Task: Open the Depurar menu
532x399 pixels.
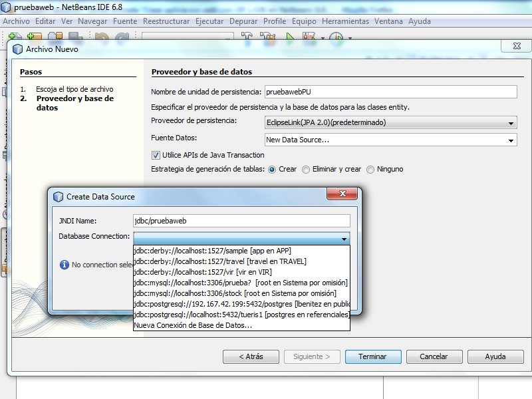Action: [243, 21]
